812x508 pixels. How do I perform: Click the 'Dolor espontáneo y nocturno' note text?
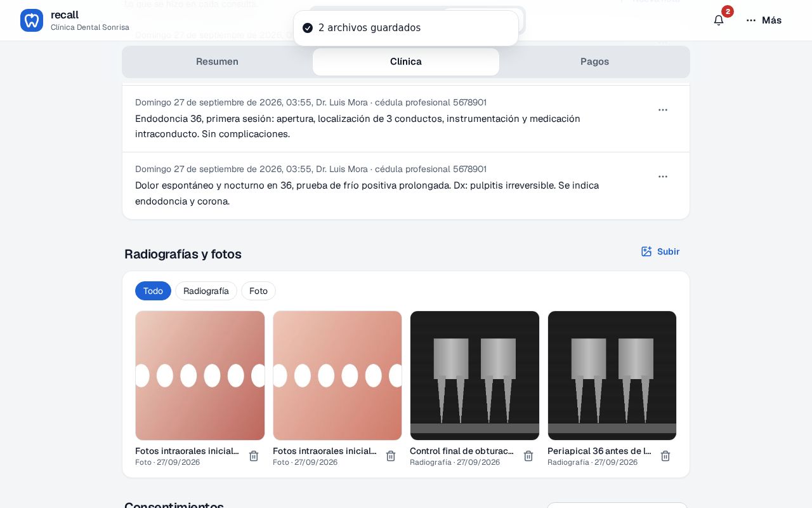pyautogui.click(x=367, y=193)
